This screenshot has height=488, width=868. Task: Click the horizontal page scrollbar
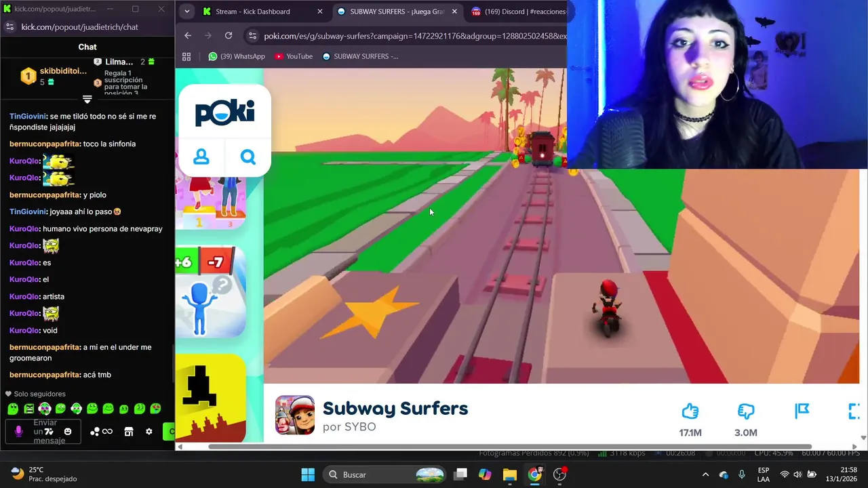pyautogui.click(x=509, y=447)
